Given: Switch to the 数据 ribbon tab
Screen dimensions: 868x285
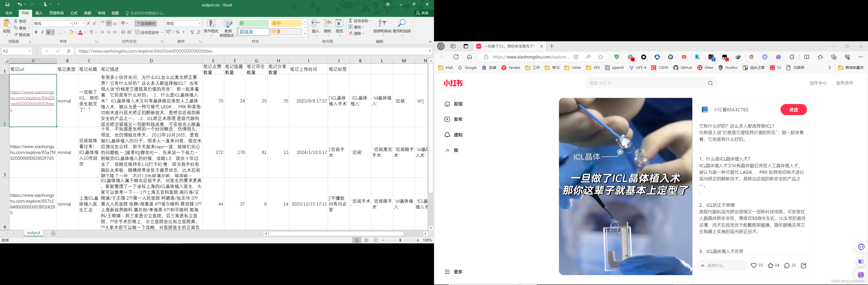Looking at the screenshot, I should coord(88,13).
